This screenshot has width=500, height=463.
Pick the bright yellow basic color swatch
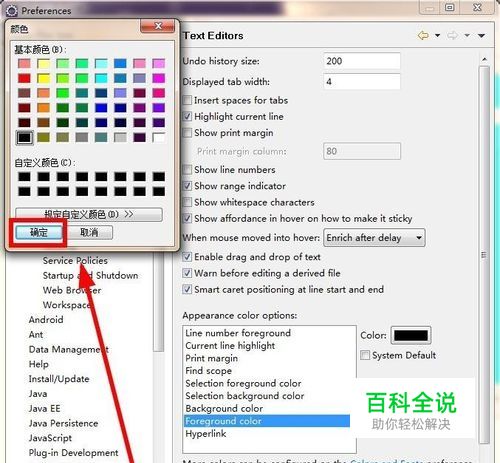[43, 78]
